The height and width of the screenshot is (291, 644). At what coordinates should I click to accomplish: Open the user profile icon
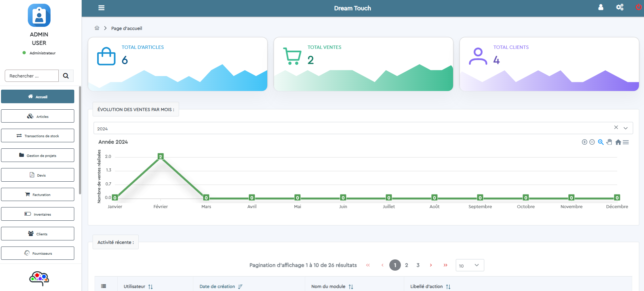tap(601, 7)
